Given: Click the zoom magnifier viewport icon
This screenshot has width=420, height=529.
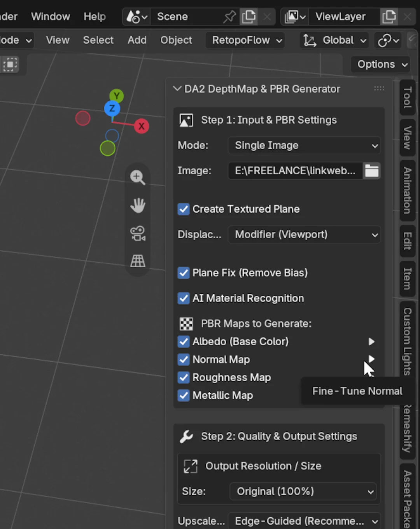Looking at the screenshot, I should pos(138,177).
